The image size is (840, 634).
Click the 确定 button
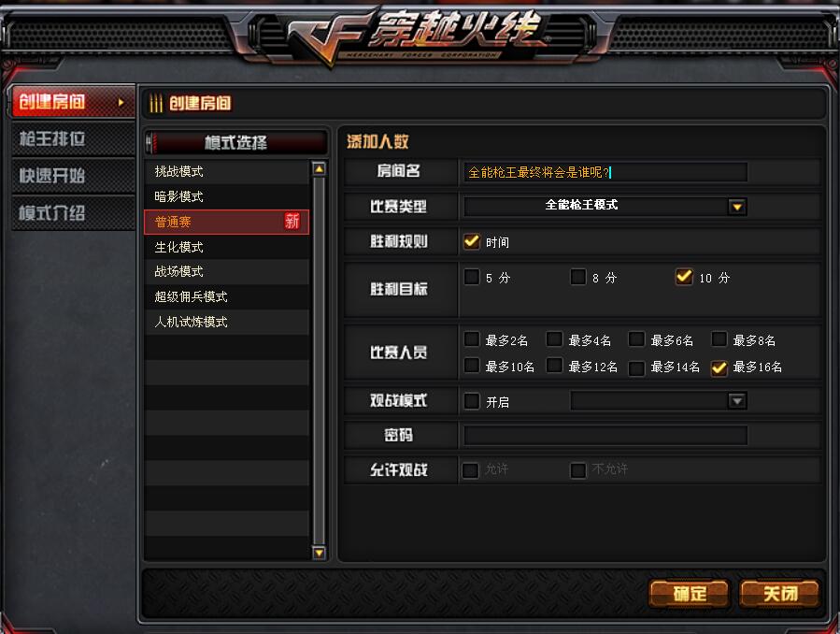point(690,594)
